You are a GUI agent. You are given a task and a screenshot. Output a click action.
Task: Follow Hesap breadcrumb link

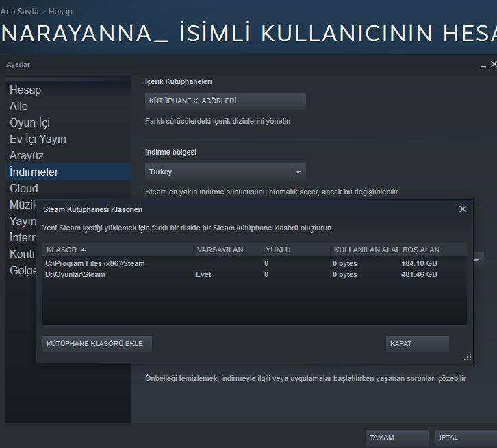(x=60, y=12)
